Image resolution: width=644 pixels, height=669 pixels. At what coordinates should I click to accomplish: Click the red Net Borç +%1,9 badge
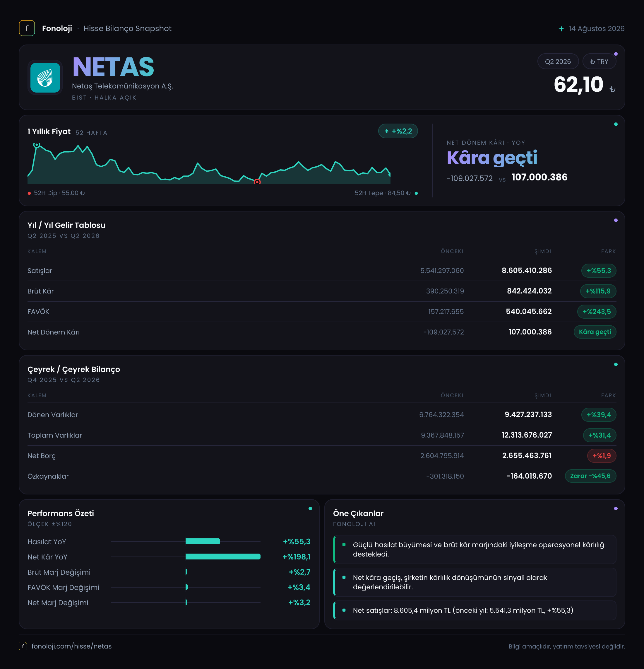[x=602, y=456]
